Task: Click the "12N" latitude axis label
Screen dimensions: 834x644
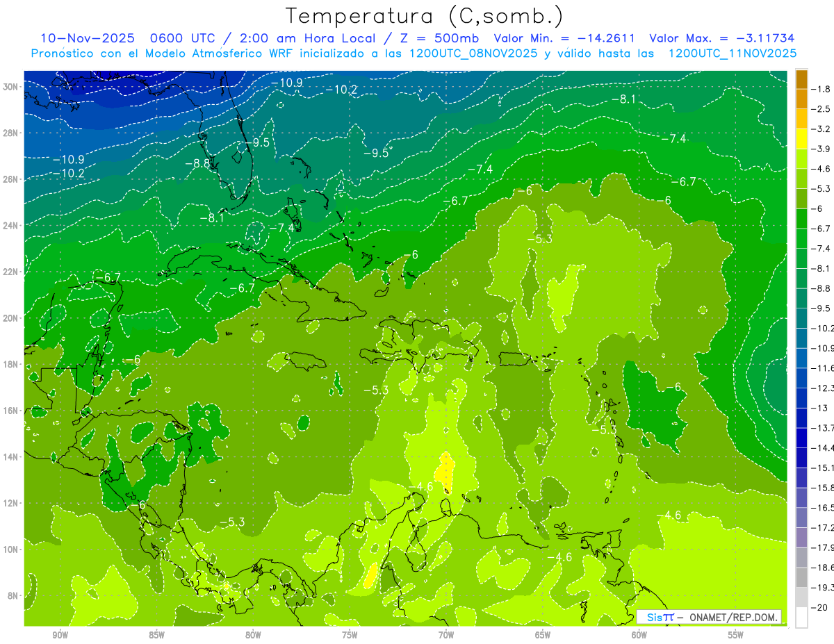Action: (x=11, y=502)
